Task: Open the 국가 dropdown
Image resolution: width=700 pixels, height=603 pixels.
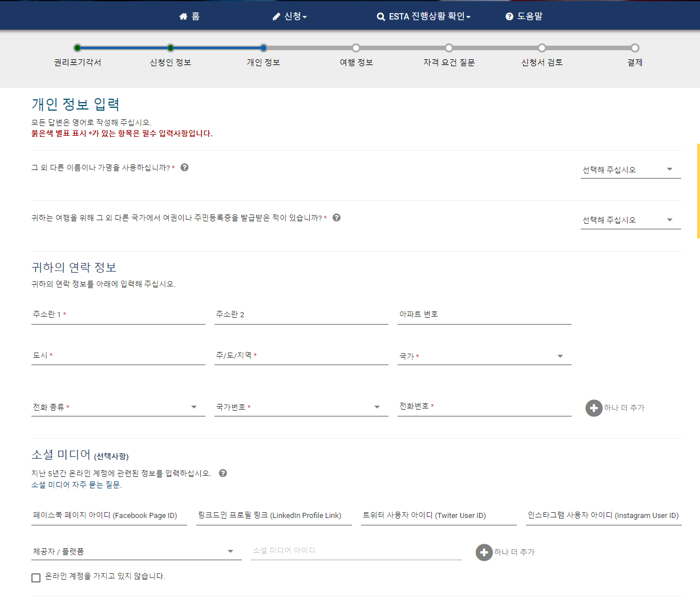Action: pyautogui.click(x=484, y=357)
